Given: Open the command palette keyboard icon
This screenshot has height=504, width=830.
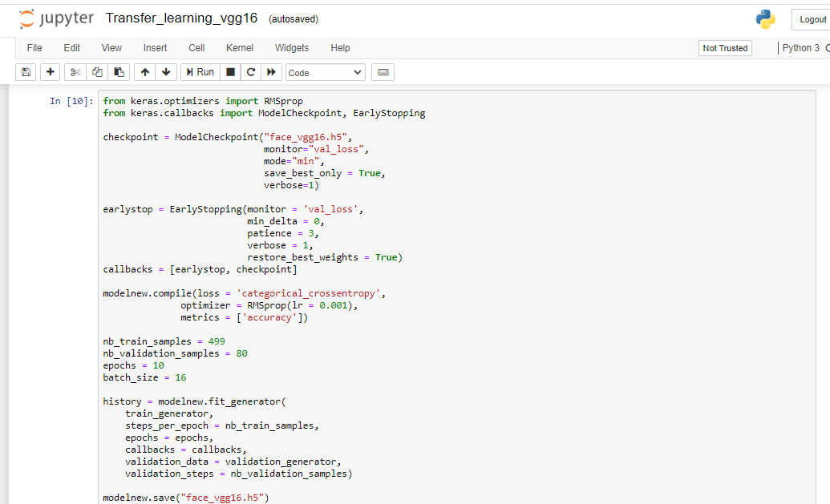Looking at the screenshot, I should coord(383,71).
